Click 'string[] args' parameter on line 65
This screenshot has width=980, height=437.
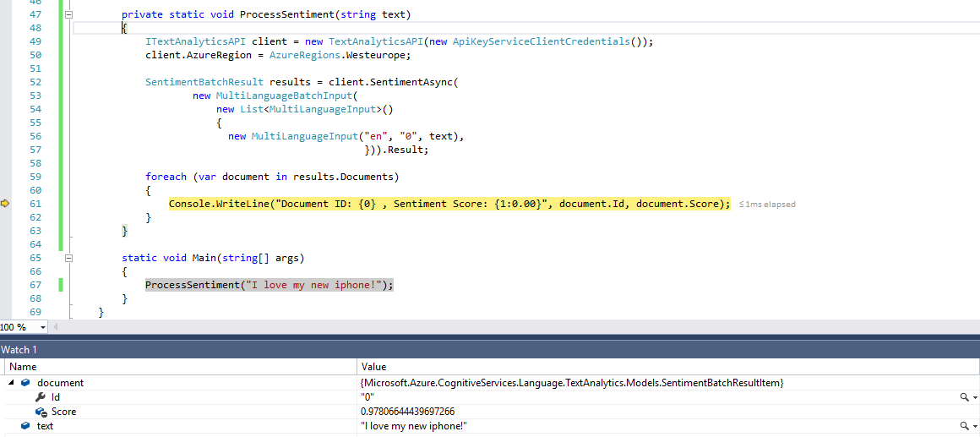point(259,258)
